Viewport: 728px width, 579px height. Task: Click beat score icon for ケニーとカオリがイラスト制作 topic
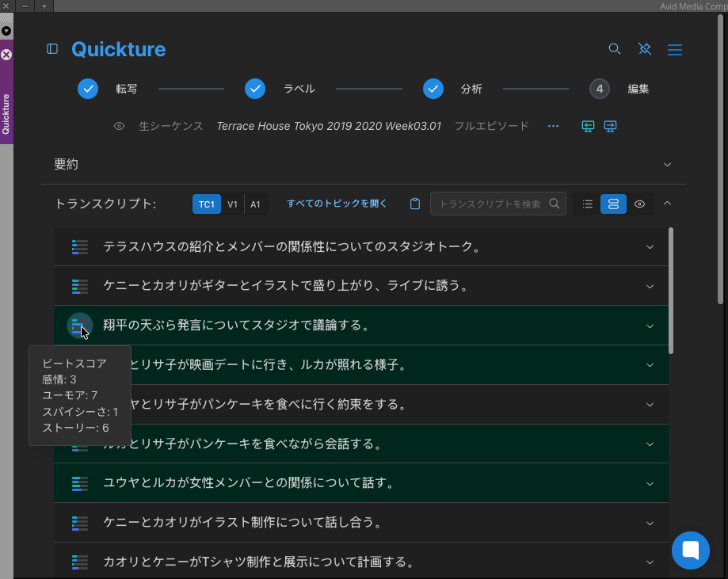click(80, 523)
